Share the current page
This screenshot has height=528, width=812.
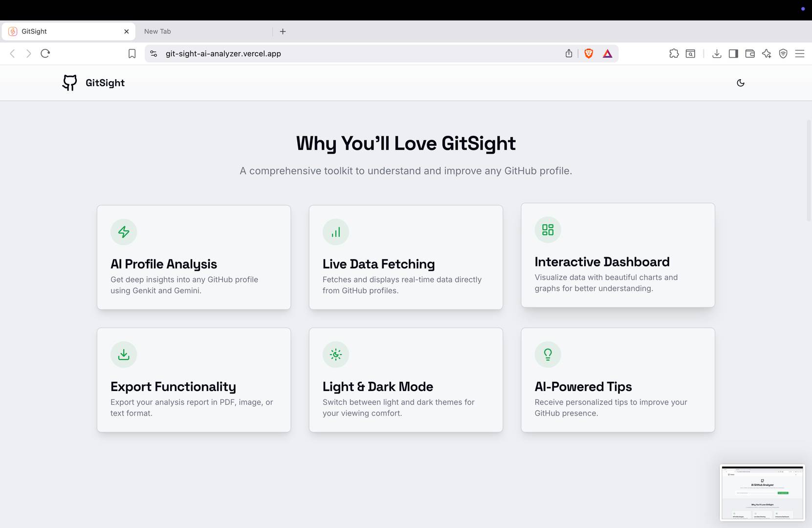[x=569, y=53]
